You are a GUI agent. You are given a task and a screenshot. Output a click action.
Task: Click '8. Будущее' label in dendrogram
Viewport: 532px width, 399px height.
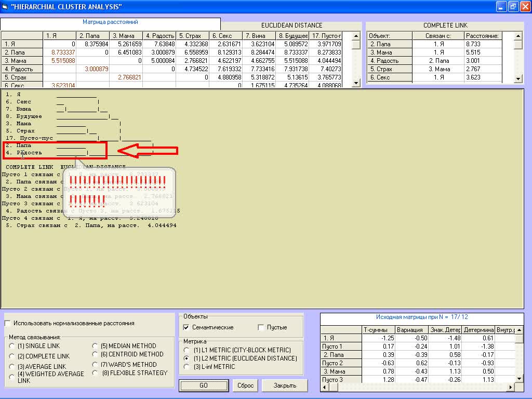(24, 116)
